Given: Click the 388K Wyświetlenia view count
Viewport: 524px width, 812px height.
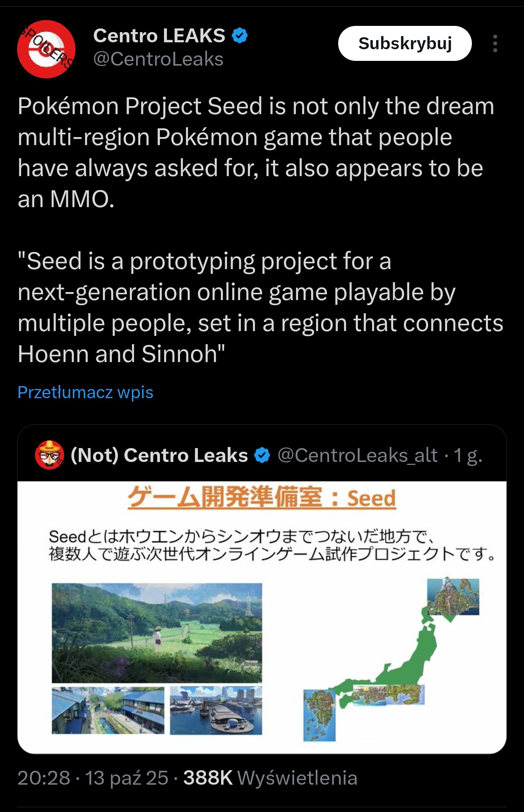Looking at the screenshot, I should pos(270,778).
